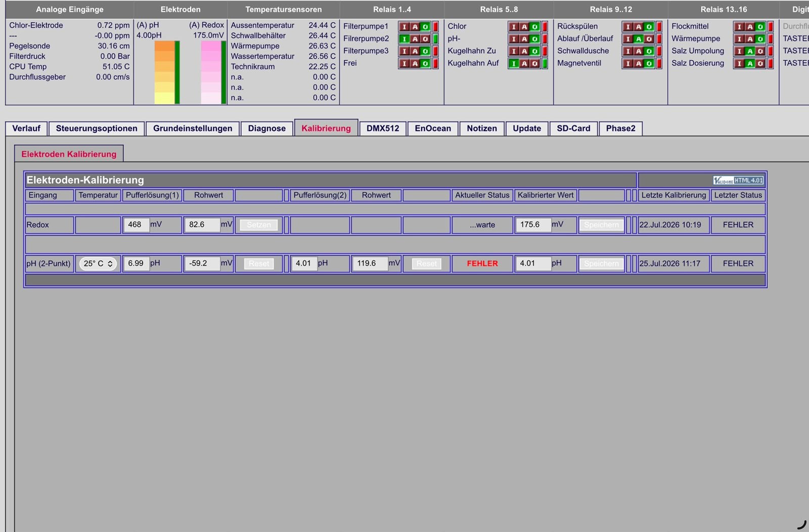Switch to the Diagnose tab
The image size is (809, 532).
(267, 128)
